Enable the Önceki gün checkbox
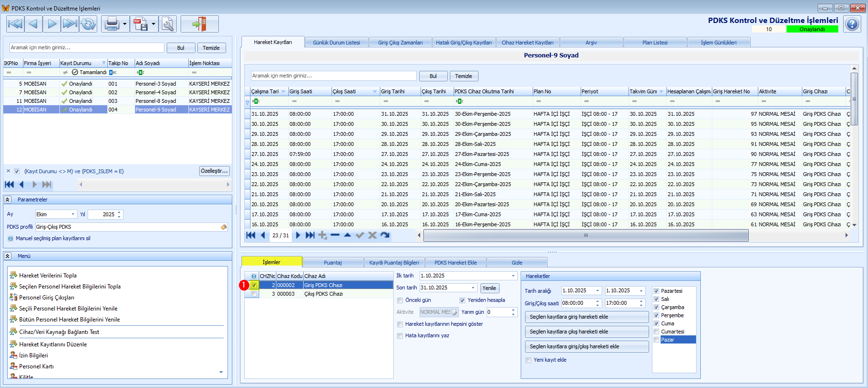 tap(400, 300)
